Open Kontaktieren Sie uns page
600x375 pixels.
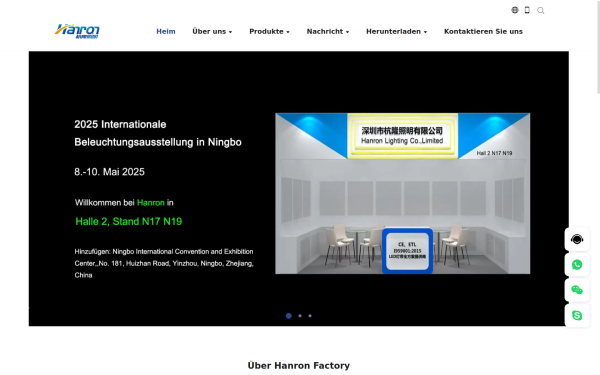pyautogui.click(x=483, y=31)
